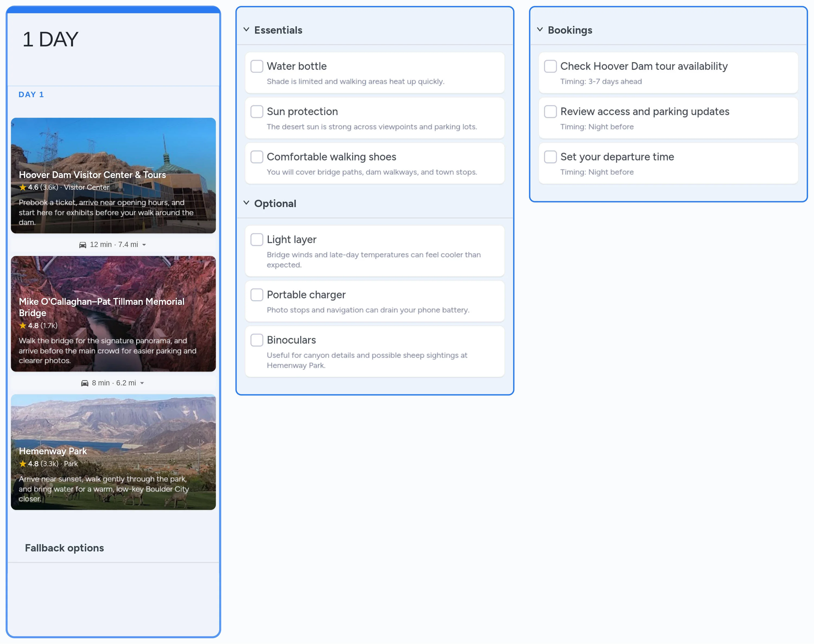Check the Binoculars item

(x=256, y=340)
